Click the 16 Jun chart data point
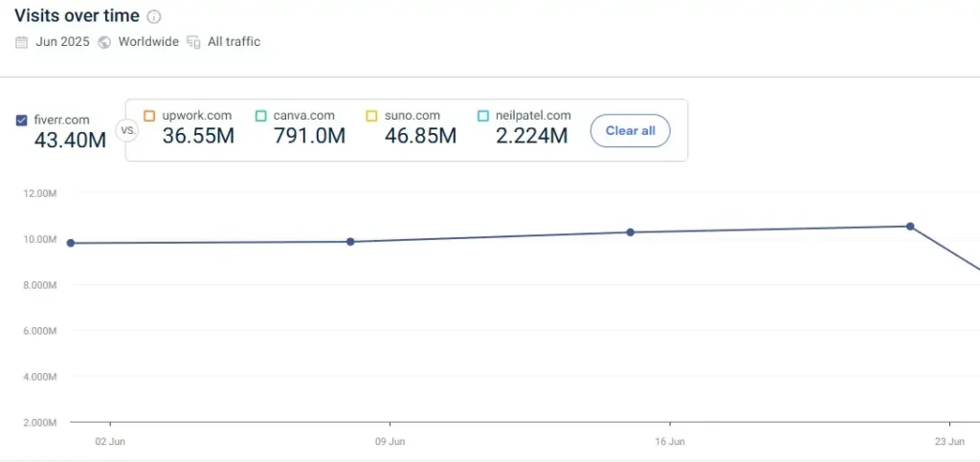 click(x=631, y=232)
